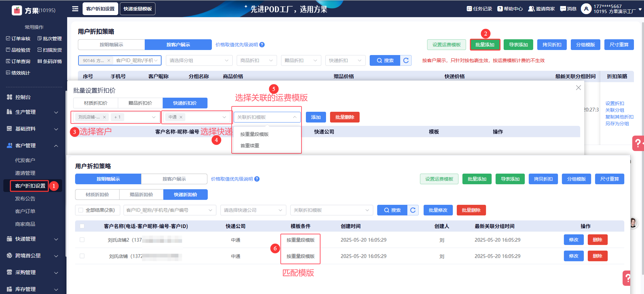Open the 客户ID_昵称/手机号/客户编号 dropdown in lower panel

(x=170, y=210)
